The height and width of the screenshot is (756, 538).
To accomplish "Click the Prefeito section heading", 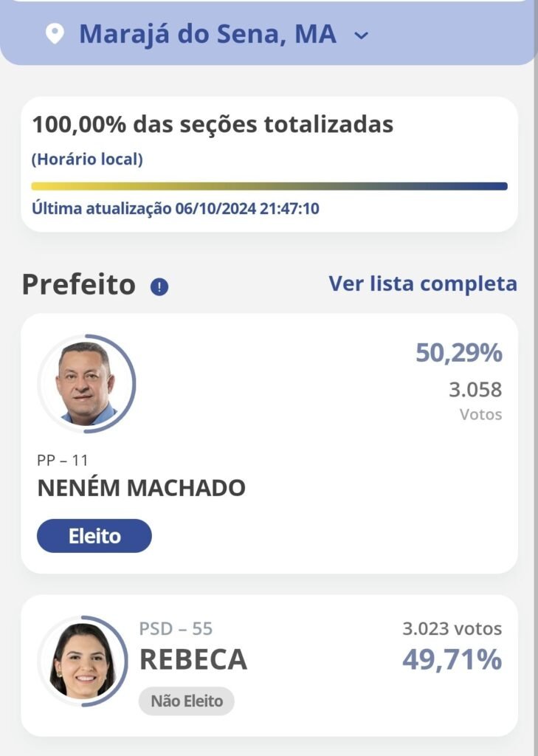I will (x=79, y=284).
